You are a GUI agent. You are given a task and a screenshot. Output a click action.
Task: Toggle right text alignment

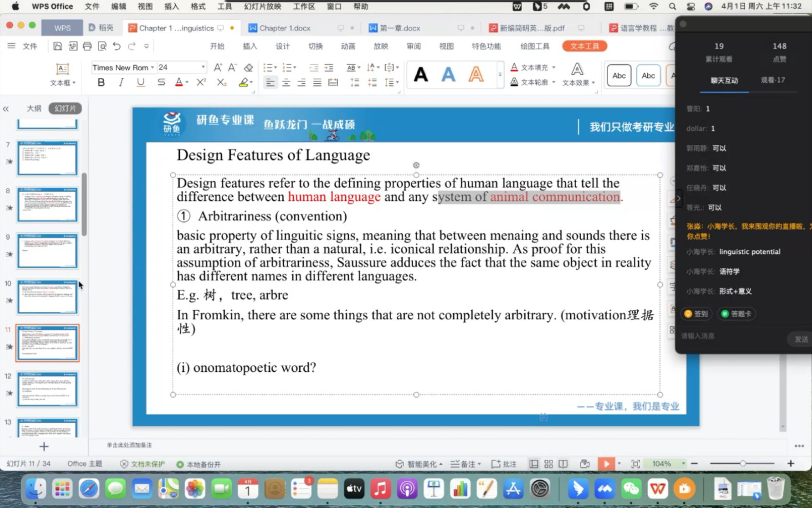click(x=301, y=82)
